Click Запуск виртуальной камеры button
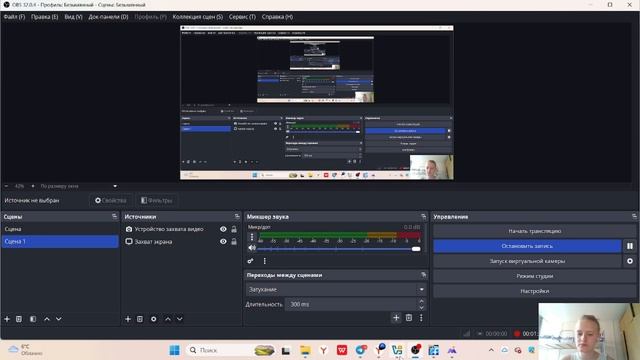This screenshot has height=360, width=640. 527,261
